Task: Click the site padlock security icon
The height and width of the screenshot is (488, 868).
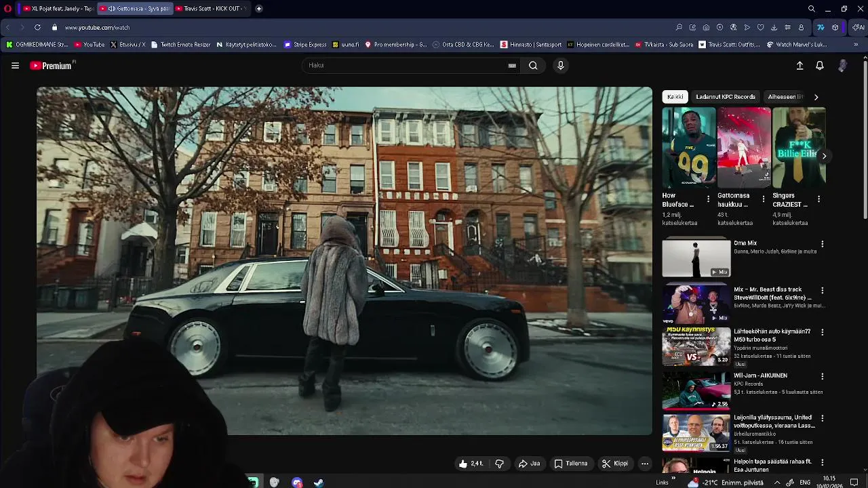Action: point(54,27)
